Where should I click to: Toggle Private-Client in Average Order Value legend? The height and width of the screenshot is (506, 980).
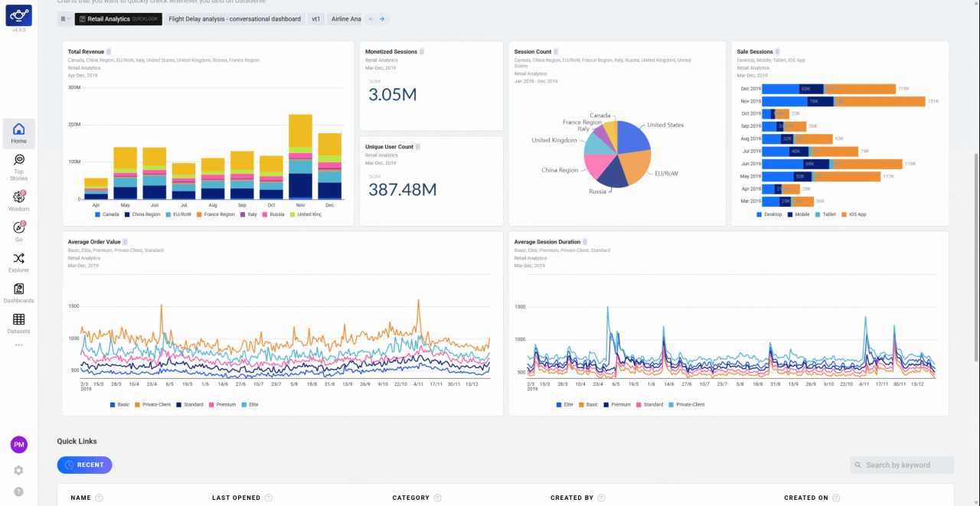click(x=153, y=404)
